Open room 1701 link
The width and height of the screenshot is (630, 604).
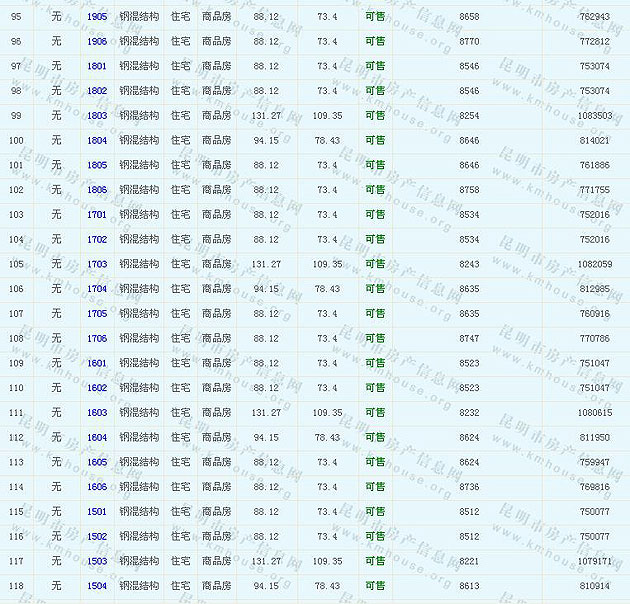(97, 215)
